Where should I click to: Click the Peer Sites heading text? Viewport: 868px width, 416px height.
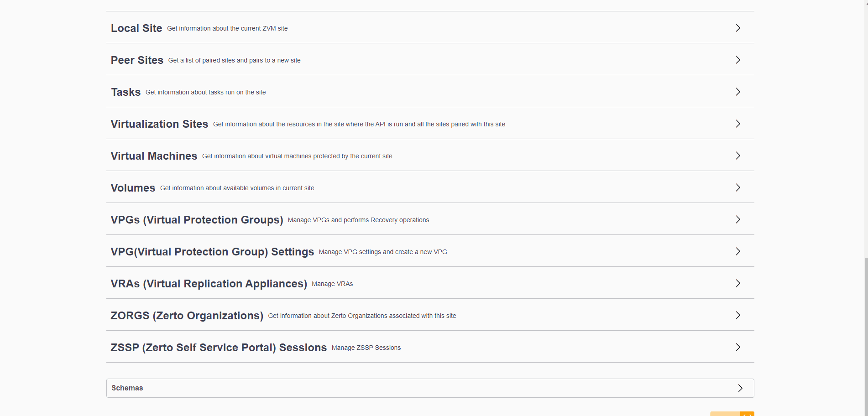point(137,60)
